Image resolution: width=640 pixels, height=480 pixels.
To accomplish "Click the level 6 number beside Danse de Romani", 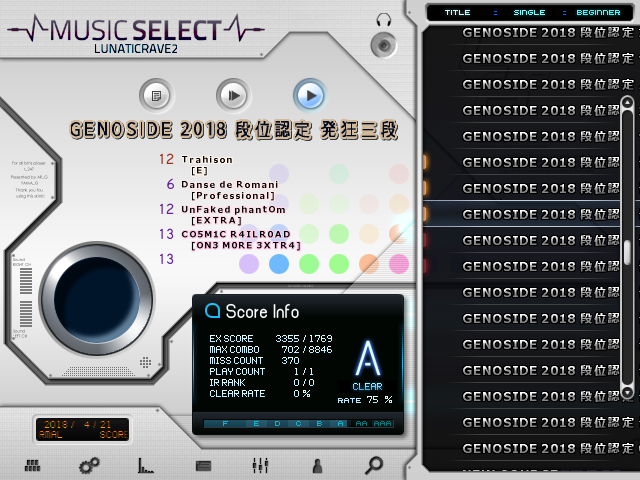I will [170, 184].
